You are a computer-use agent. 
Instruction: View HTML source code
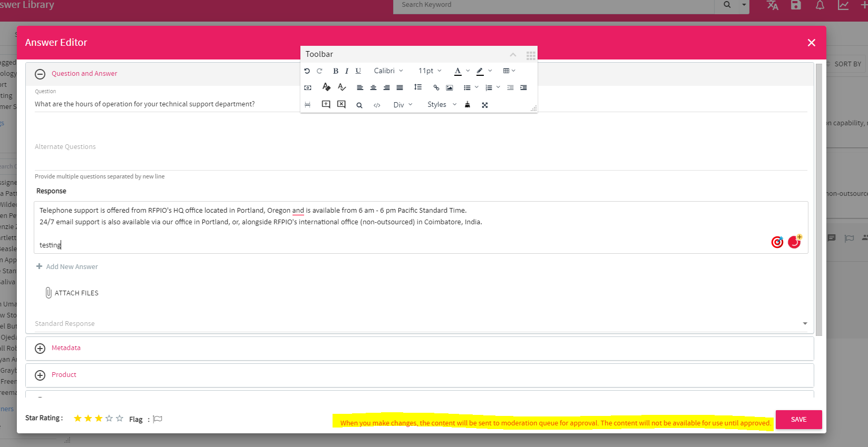(x=377, y=105)
